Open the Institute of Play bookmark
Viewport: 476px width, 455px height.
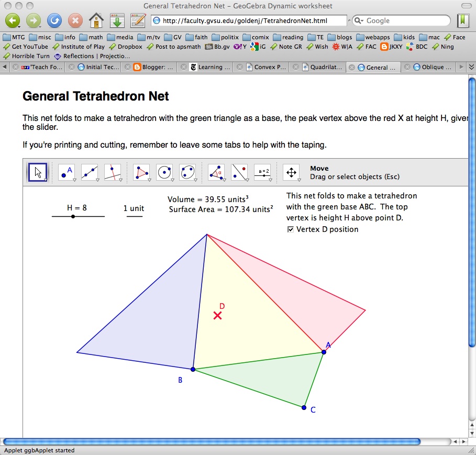coord(79,47)
